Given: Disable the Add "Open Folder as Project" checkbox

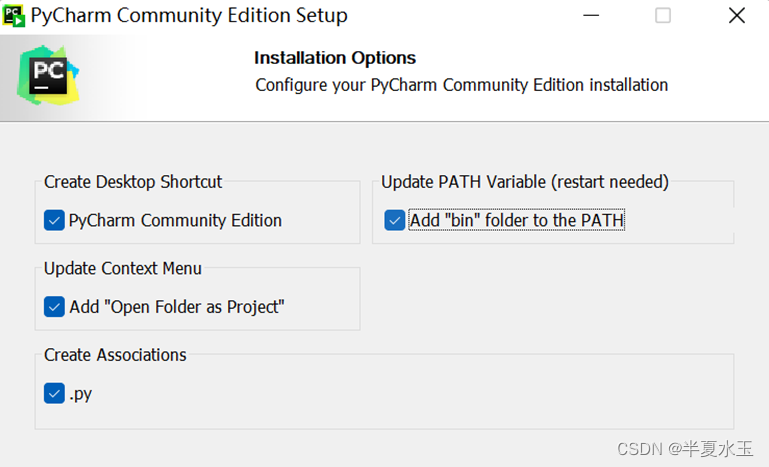Looking at the screenshot, I should tap(54, 307).
